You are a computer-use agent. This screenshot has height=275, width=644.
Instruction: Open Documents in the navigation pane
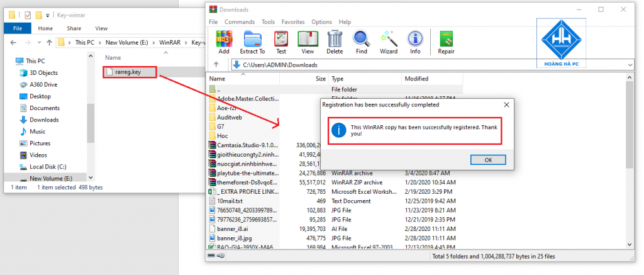(x=45, y=108)
